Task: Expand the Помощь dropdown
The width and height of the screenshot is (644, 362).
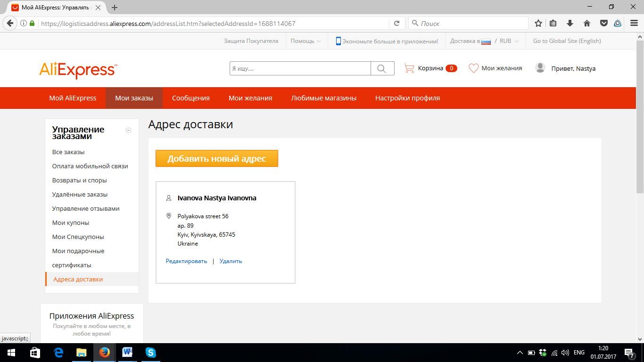Action: [305, 41]
